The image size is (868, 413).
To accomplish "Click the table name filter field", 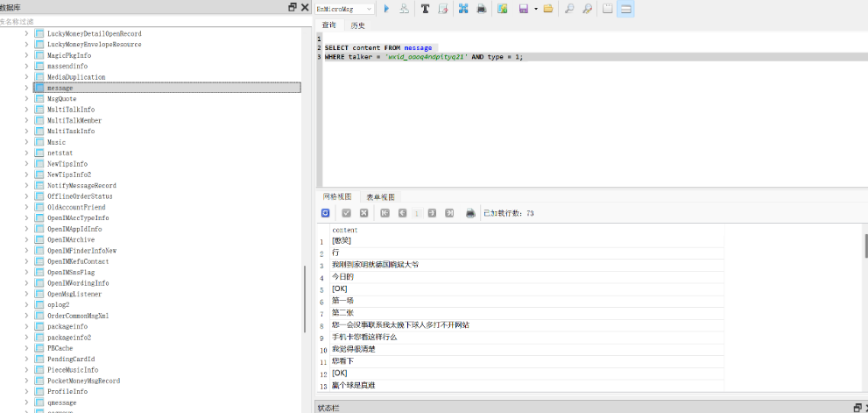I will pos(149,20).
